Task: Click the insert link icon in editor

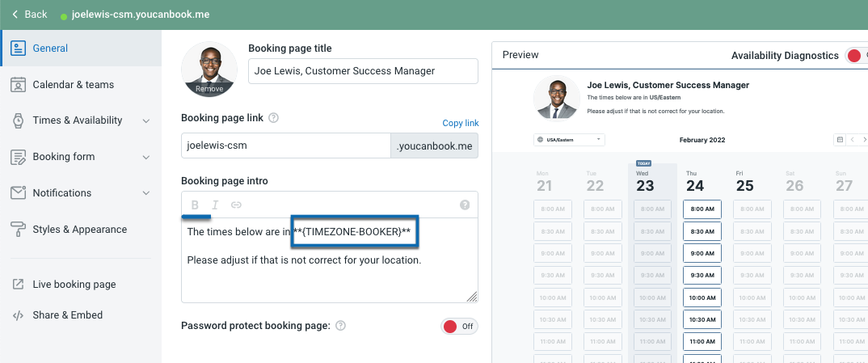Action: 236,205
